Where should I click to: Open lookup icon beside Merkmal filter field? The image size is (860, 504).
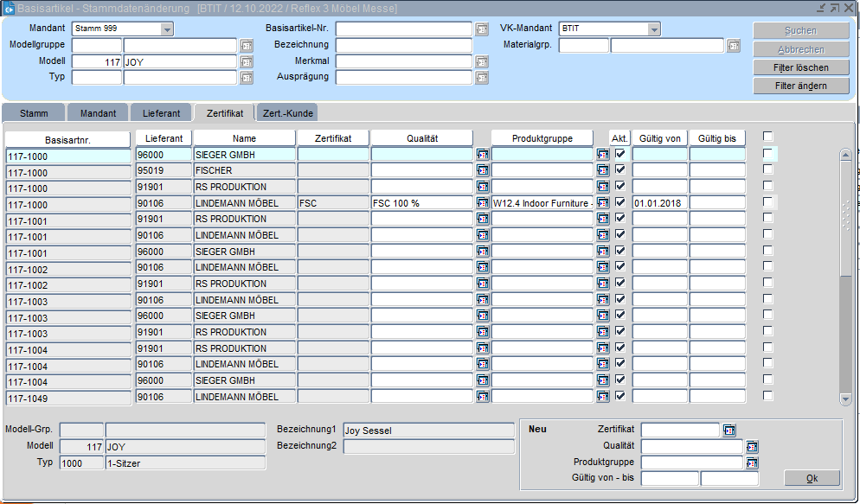coord(482,62)
